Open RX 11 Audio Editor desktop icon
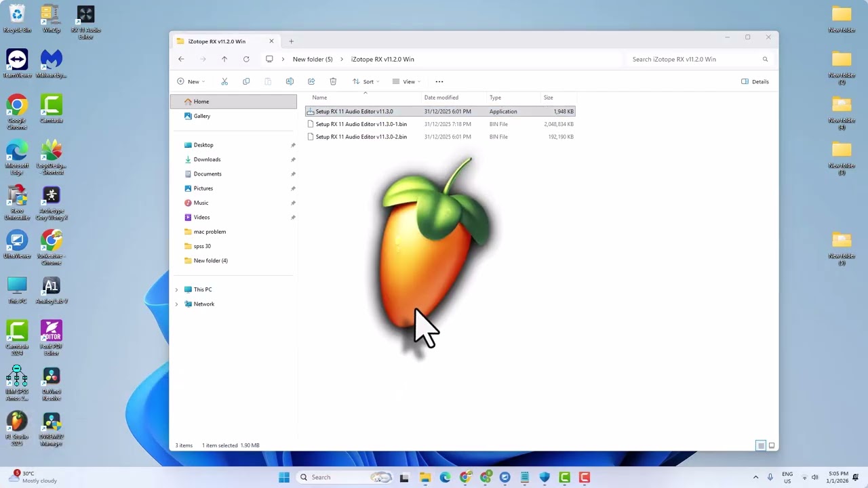This screenshot has width=868, height=488. coord(85,22)
